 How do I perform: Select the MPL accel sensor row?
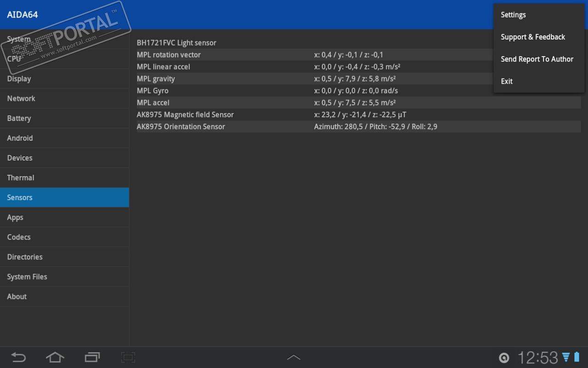(x=359, y=103)
